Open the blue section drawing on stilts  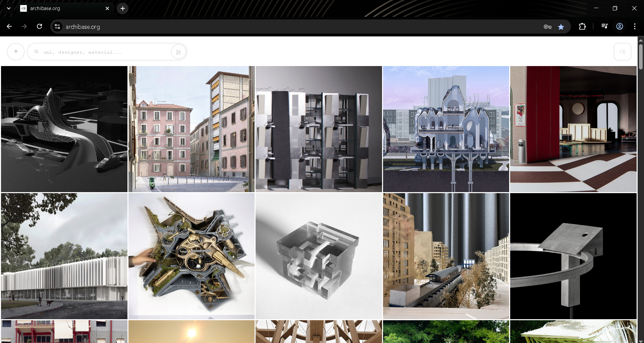pos(446,129)
